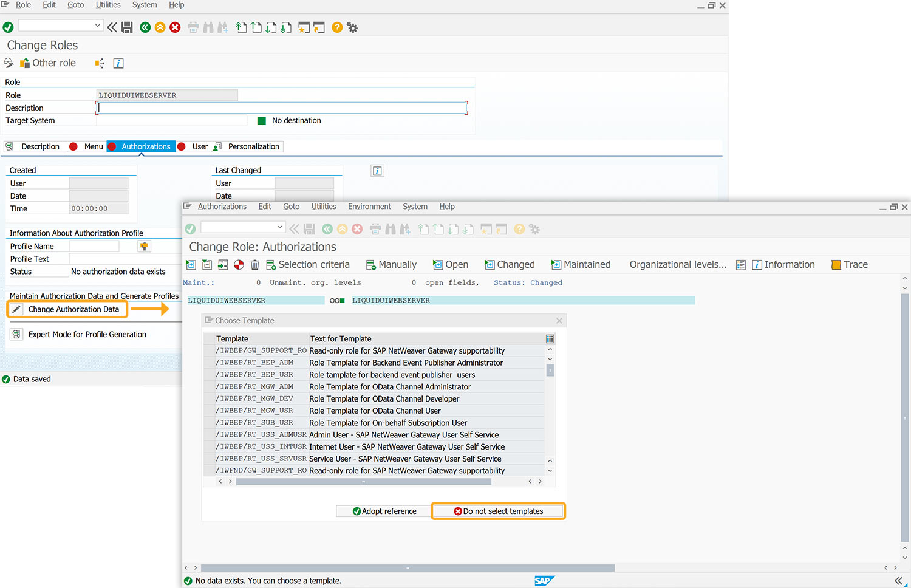Click the Adopt reference button

click(x=384, y=511)
